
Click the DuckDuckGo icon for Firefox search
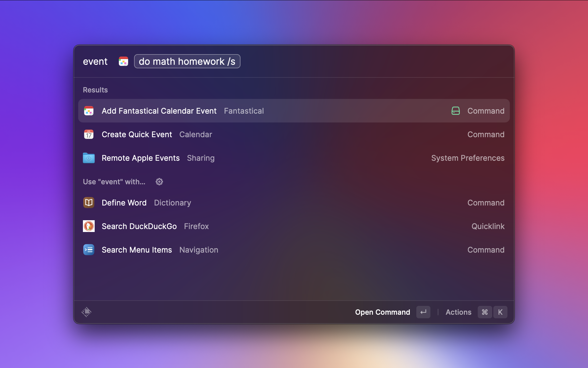[89, 226]
